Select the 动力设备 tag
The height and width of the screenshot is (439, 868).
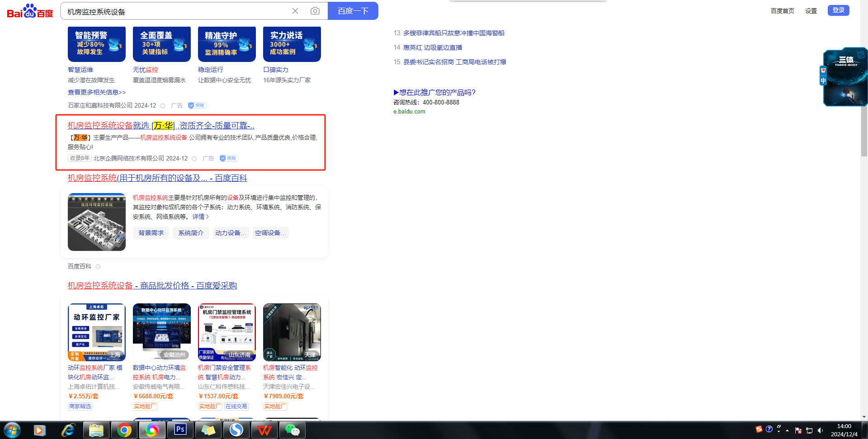tap(231, 233)
